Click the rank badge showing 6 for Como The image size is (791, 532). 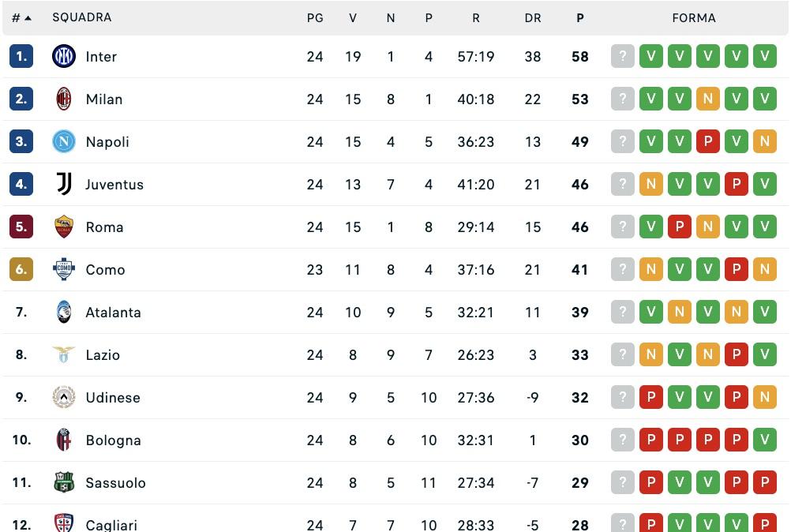coord(21,269)
